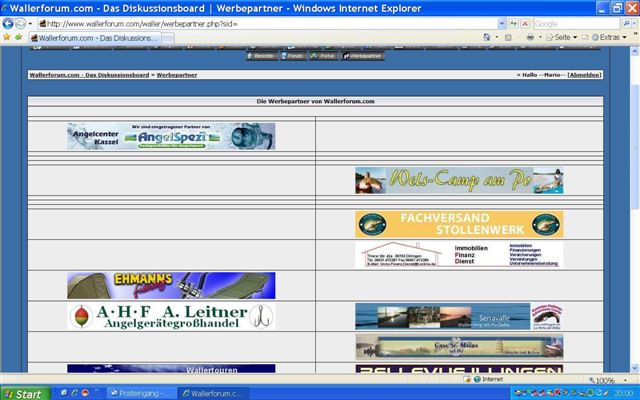The width and height of the screenshot is (640, 400).
Task: Click the Abmelden logout link
Action: [x=585, y=75]
